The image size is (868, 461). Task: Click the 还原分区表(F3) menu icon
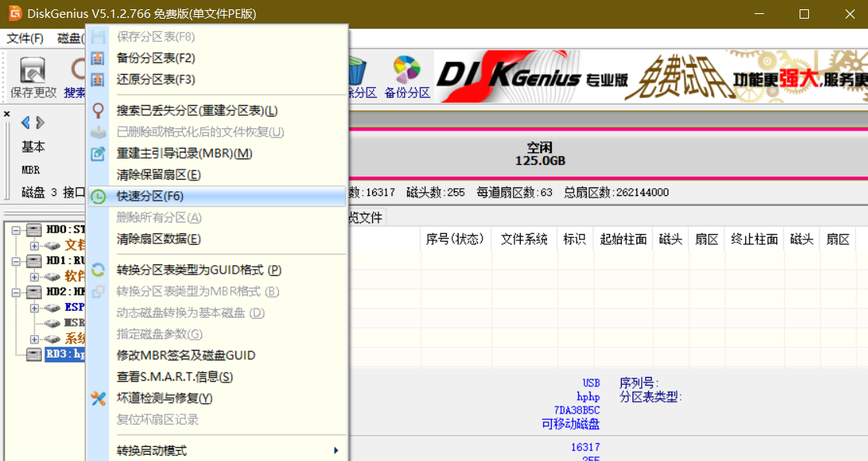pos(98,79)
